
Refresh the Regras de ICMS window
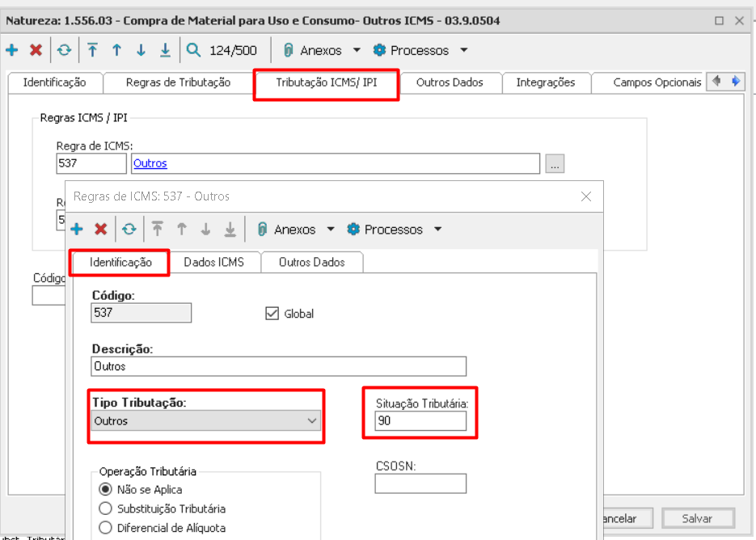pyautogui.click(x=129, y=230)
